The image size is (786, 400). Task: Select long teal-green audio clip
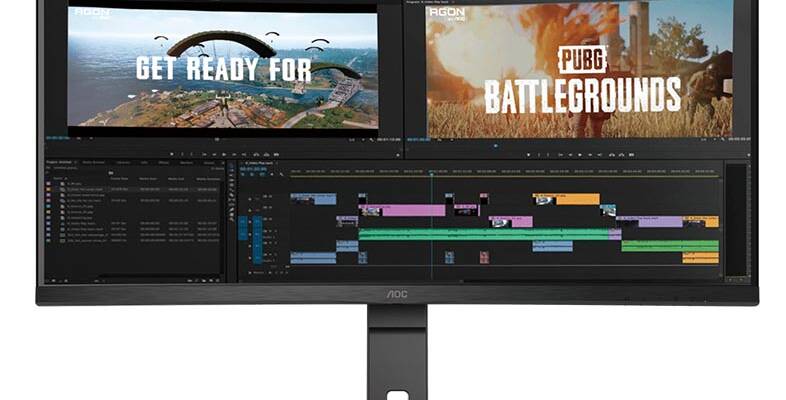point(484,234)
